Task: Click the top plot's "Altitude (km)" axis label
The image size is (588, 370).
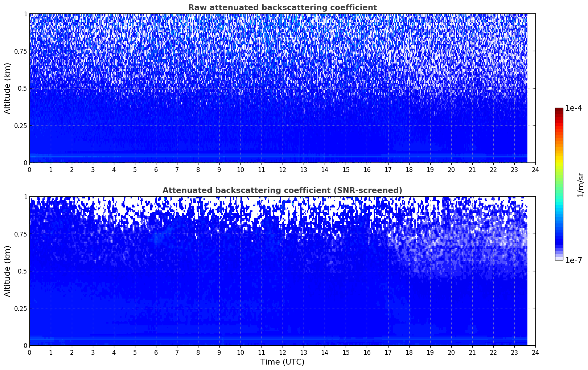Action: coord(8,88)
